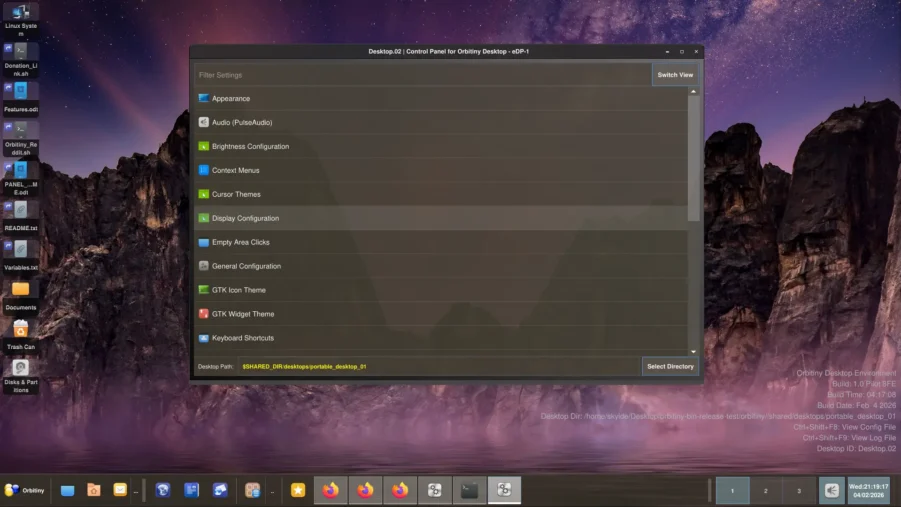This screenshot has height=507, width=901.
Task: Open the Appearance settings entry
Action: [231, 99]
